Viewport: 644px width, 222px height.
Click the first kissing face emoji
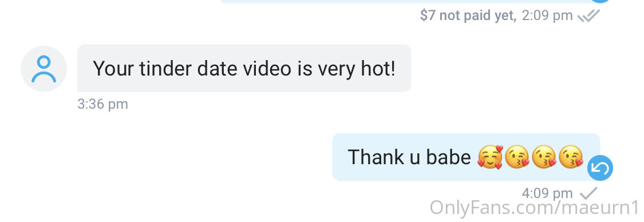(x=517, y=157)
